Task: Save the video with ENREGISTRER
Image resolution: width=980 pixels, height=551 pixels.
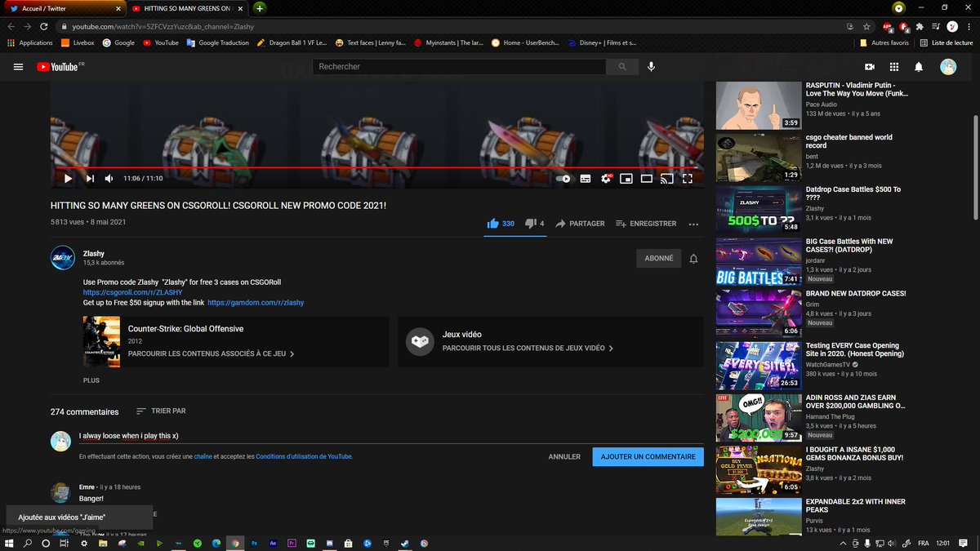Action: click(x=646, y=223)
